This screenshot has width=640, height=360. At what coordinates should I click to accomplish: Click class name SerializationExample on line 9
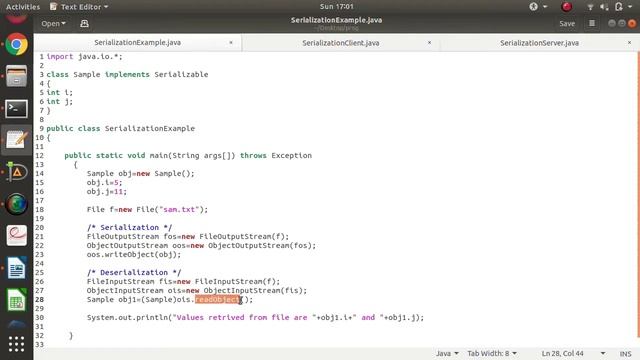pos(150,128)
